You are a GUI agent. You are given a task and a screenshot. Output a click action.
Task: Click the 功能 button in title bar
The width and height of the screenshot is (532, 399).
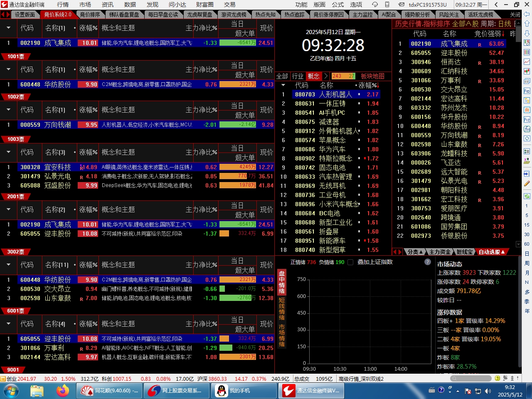tap(301, 5)
